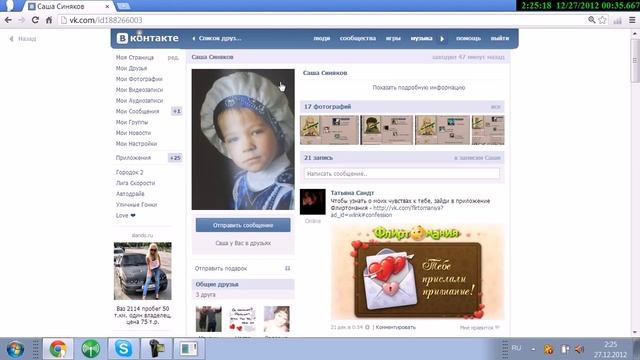Click the Назад link at page left
The image size is (640, 360).
pos(23,39)
